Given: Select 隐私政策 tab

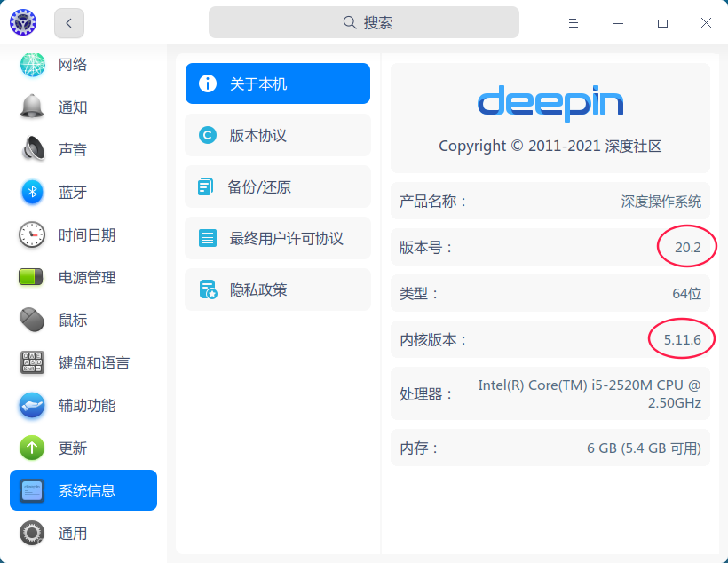Looking at the screenshot, I should pyautogui.click(x=278, y=289).
